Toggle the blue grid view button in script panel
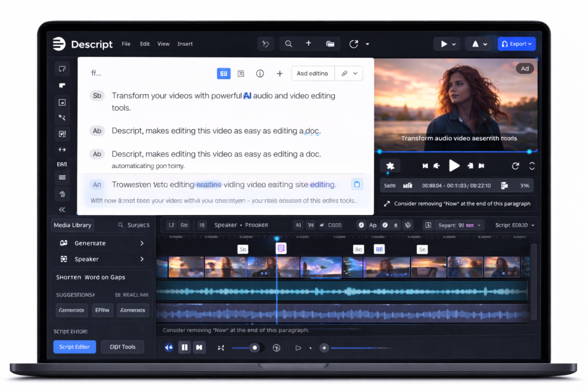 pyautogui.click(x=223, y=73)
